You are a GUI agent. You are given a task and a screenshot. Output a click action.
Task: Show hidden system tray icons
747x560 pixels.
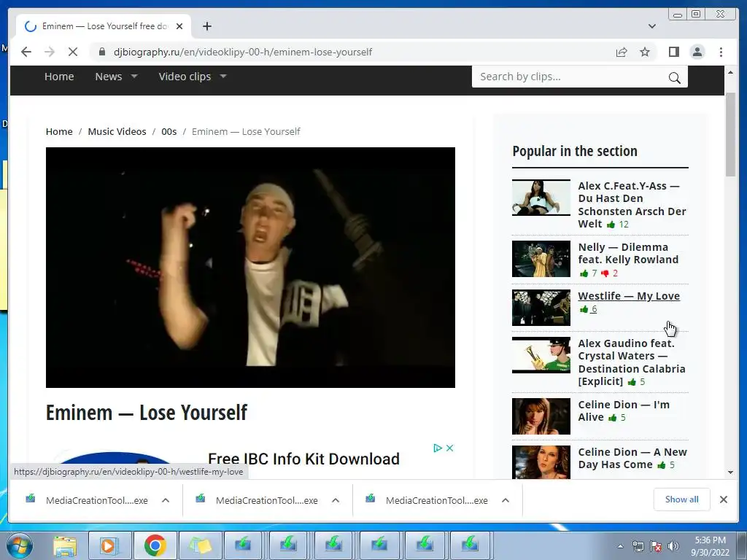[x=620, y=546]
